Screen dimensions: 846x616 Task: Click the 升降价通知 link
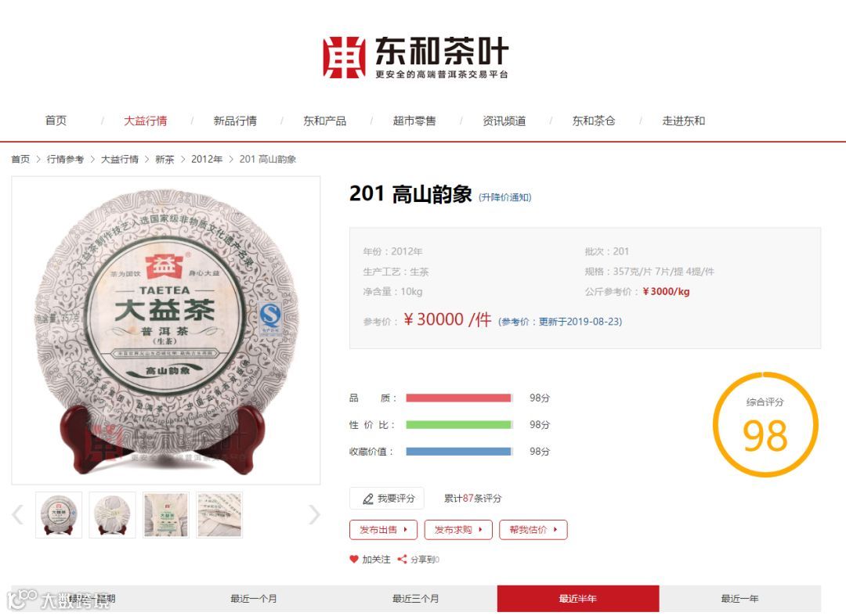click(505, 197)
